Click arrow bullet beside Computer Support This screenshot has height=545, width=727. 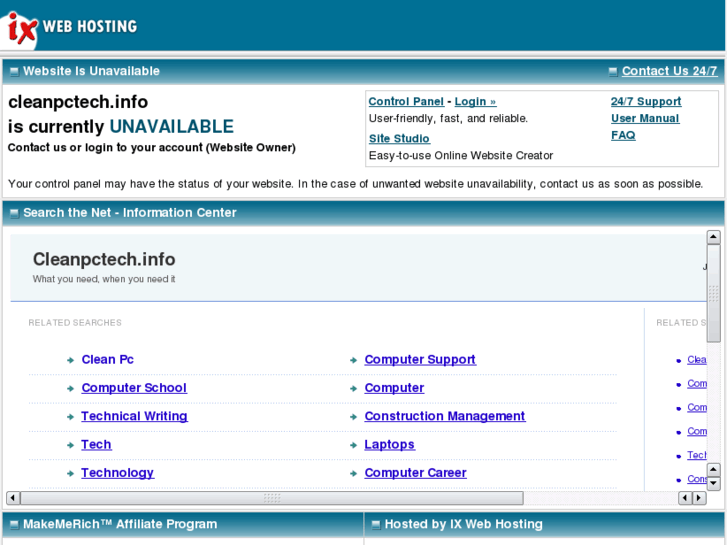353,360
